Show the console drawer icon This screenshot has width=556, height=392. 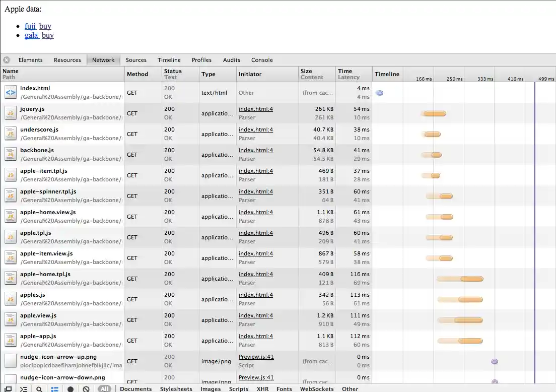[x=23, y=388]
